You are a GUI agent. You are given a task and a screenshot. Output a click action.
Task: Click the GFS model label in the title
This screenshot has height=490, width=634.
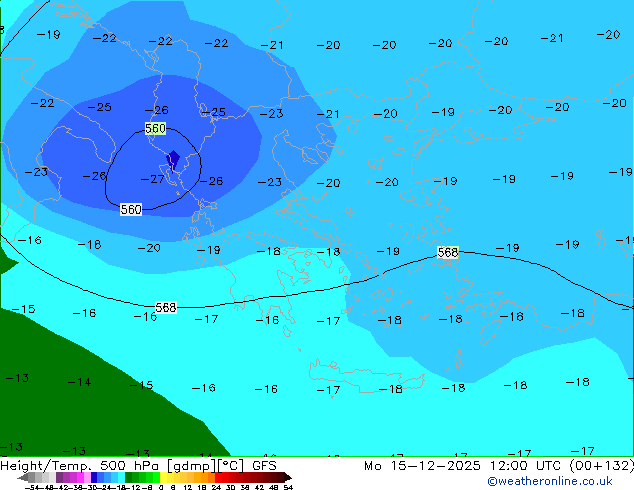click(x=264, y=466)
